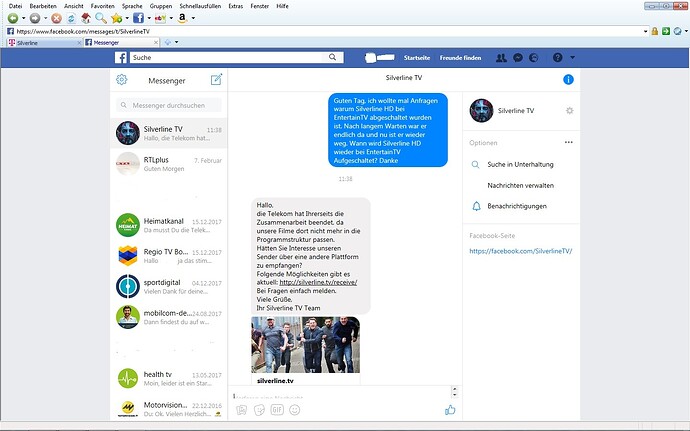Switch to the Messenger tab
690x431 pixels.
coord(119,43)
